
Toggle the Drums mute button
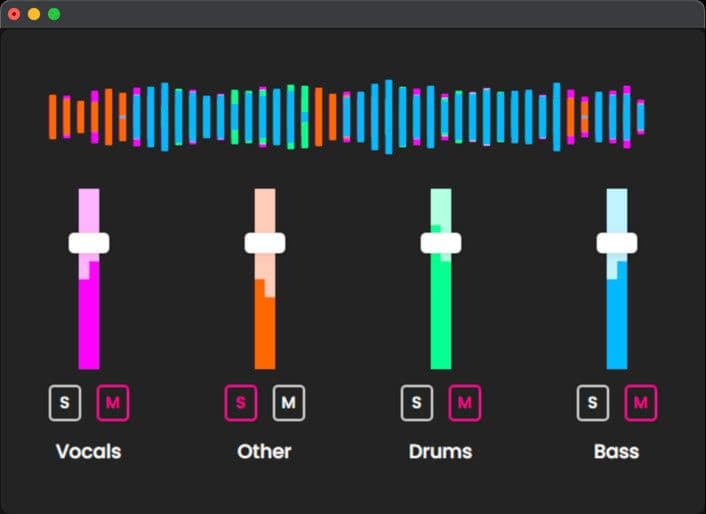(x=465, y=403)
